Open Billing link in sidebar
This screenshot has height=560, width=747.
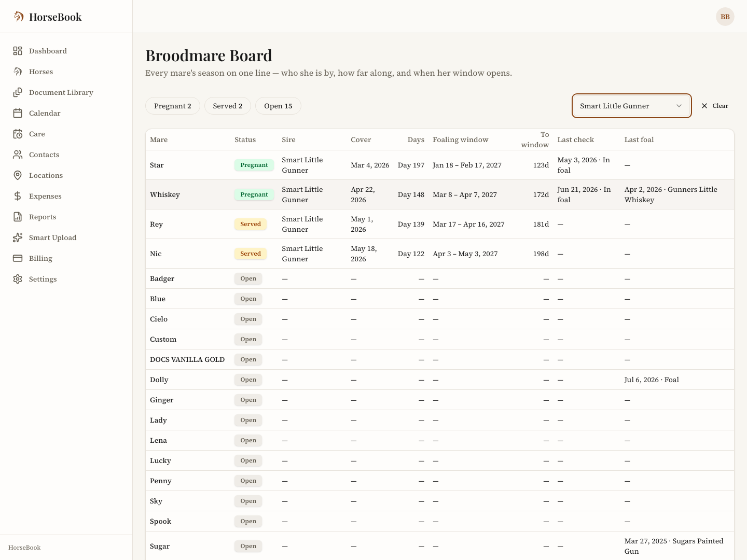(x=66, y=258)
